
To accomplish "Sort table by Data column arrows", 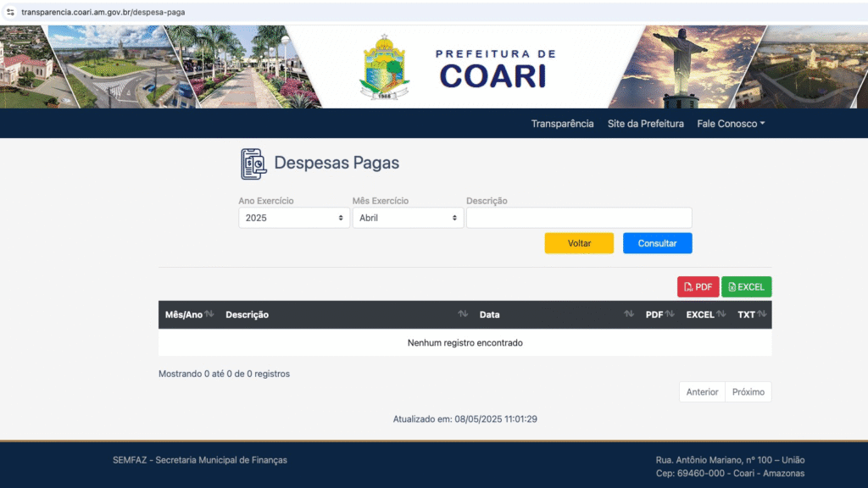I will coord(629,313).
